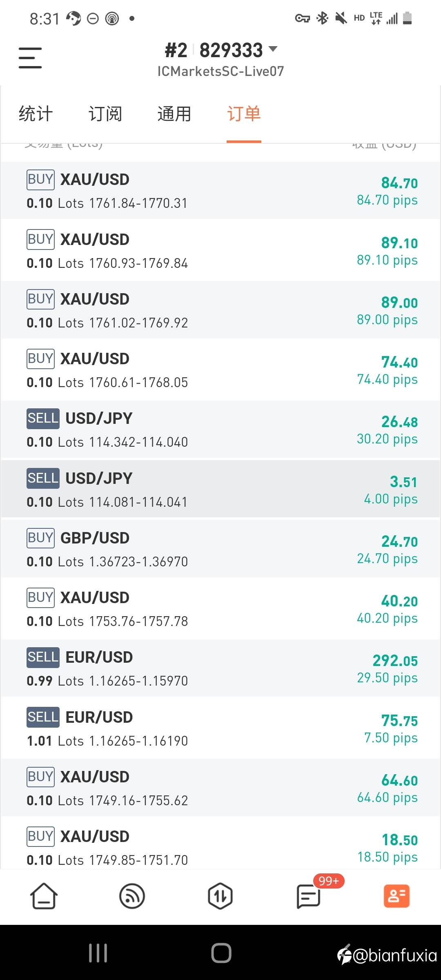Open the EUR/USD 1.01 lots sell order
The height and width of the screenshot is (980, 441).
tap(220, 728)
